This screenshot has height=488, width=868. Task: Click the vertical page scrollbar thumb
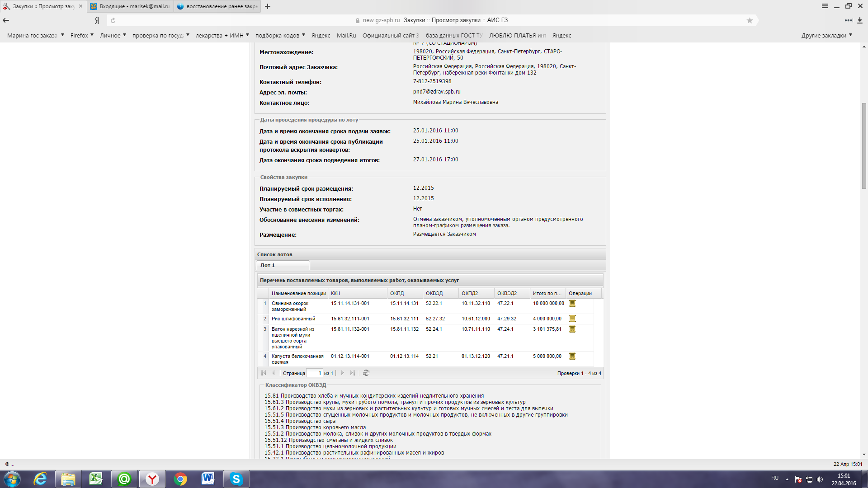(x=864, y=146)
